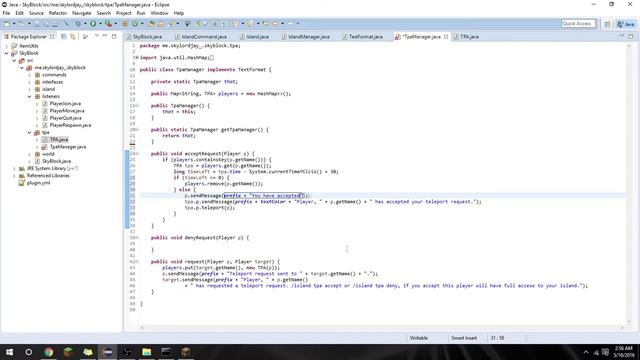Expand the commands package
This screenshot has height=360, width=640.
coord(29,75)
